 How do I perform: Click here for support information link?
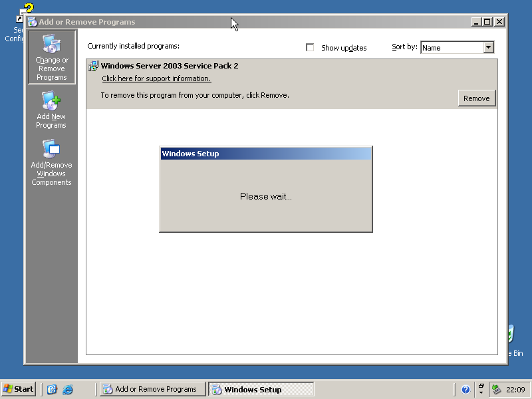pos(156,78)
